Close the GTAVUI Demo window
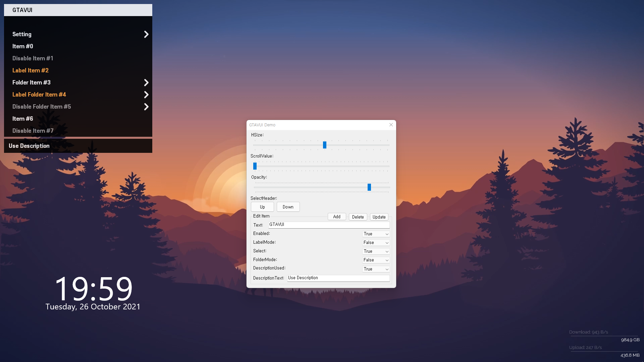This screenshot has height=362, width=644. 391,125
